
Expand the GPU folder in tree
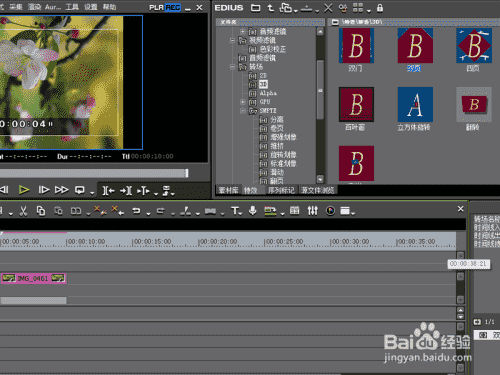pyautogui.click(x=243, y=102)
